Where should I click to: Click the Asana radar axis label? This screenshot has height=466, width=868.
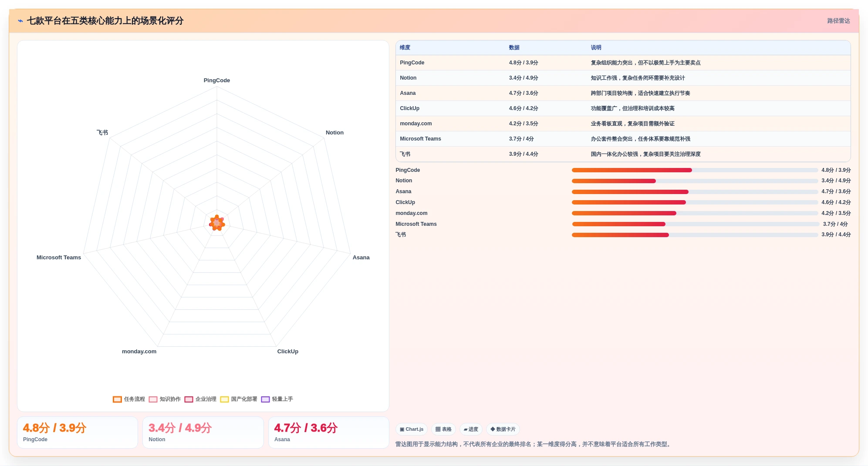tap(361, 258)
